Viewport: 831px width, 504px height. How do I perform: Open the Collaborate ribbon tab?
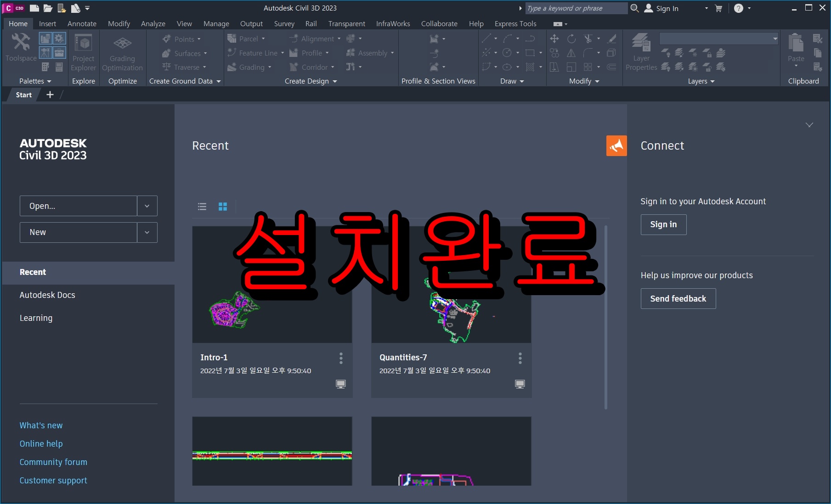439,23
